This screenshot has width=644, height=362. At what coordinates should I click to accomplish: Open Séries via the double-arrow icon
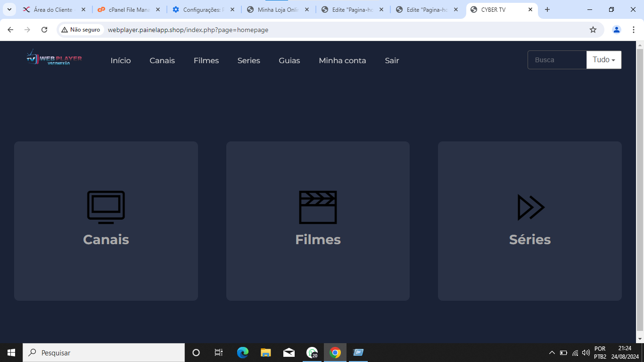(x=530, y=206)
